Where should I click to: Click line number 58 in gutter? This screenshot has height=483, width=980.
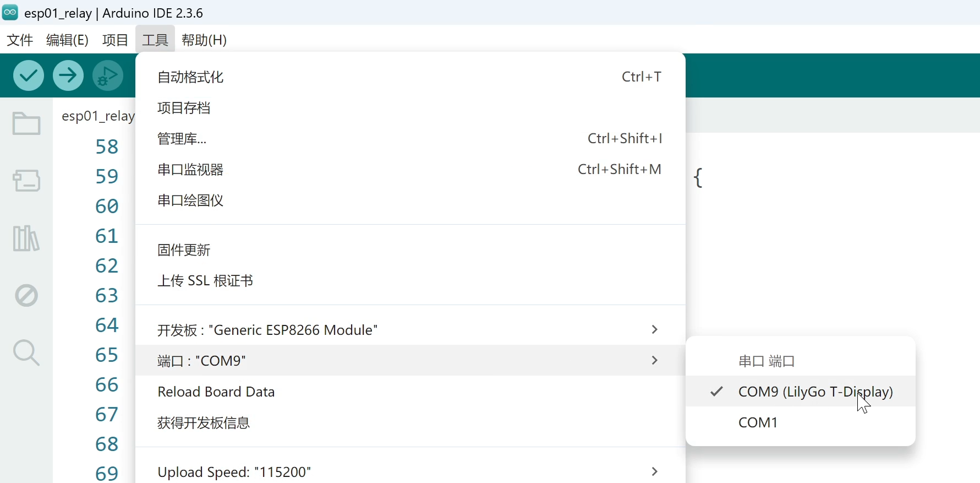[x=107, y=147]
